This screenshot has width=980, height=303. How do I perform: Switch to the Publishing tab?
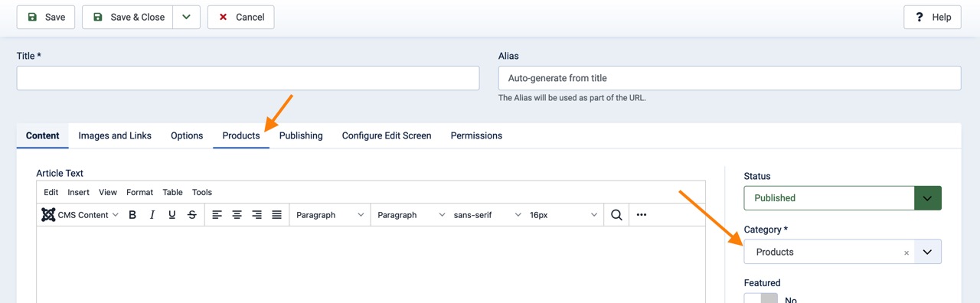301,135
